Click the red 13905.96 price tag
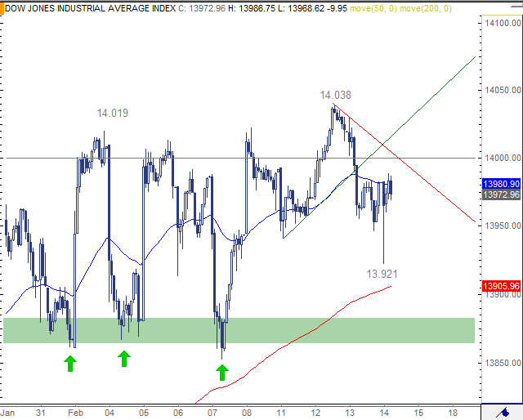 (x=501, y=287)
